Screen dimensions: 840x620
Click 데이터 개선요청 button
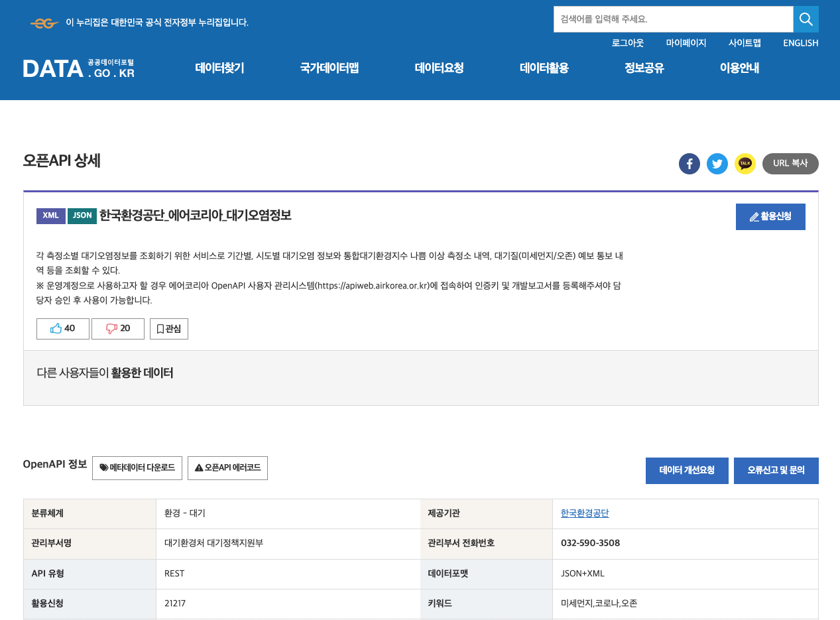[x=687, y=471]
